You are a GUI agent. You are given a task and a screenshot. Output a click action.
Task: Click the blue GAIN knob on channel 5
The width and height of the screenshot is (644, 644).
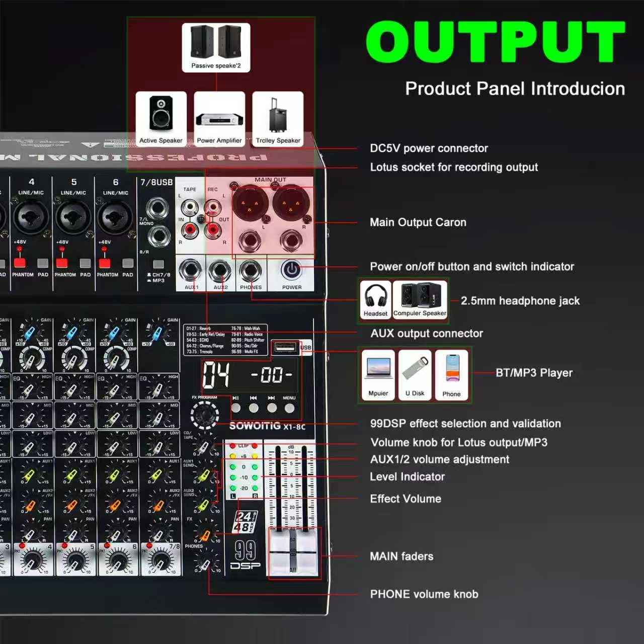pos(72,332)
